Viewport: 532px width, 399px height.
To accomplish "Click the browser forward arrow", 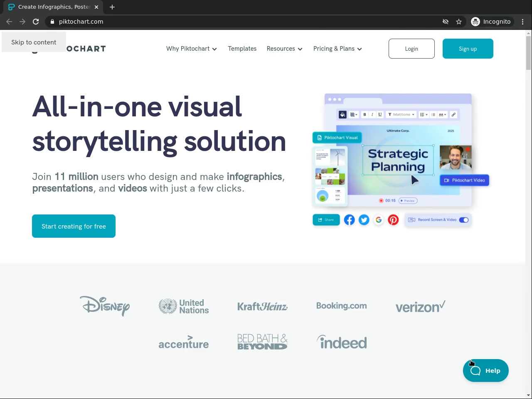I will (22, 22).
